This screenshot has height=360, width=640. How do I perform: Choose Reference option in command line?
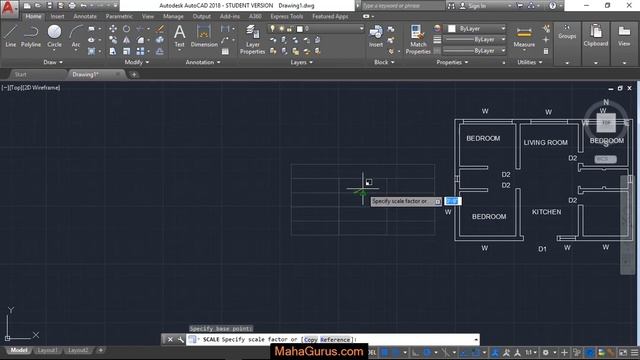point(335,340)
